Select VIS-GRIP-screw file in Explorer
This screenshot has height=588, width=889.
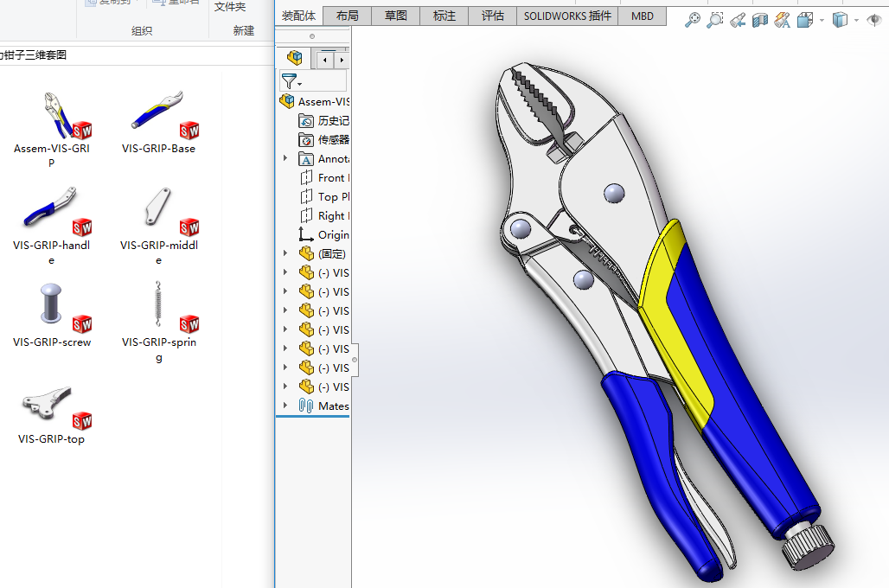[52, 316]
